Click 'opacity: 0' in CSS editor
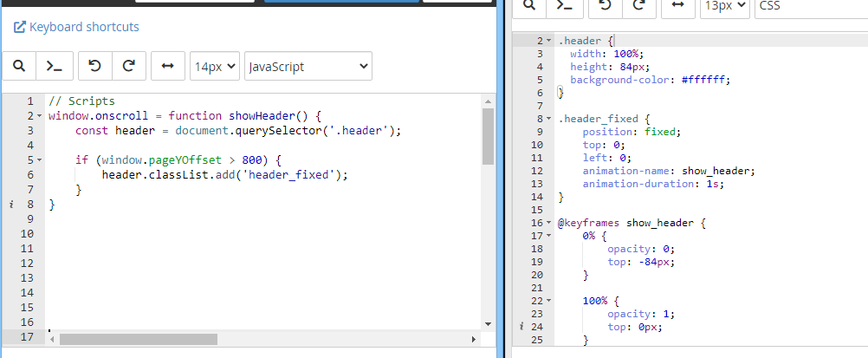Viewport: 868px width, 358px height. point(641,249)
